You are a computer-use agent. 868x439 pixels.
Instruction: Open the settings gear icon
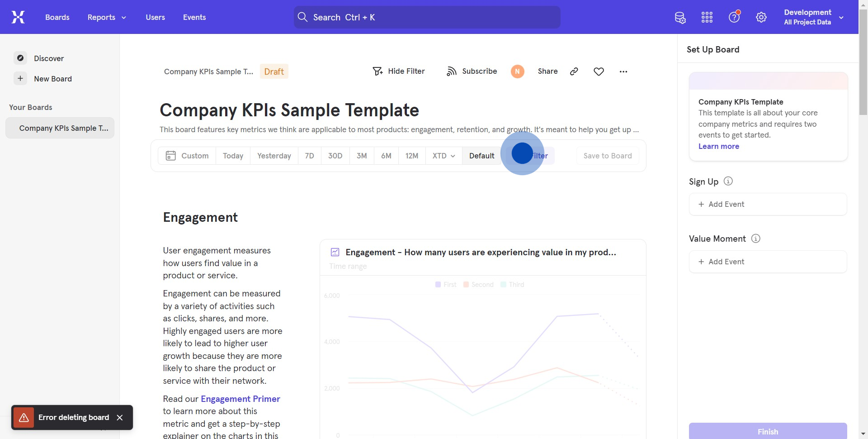coord(761,18)
